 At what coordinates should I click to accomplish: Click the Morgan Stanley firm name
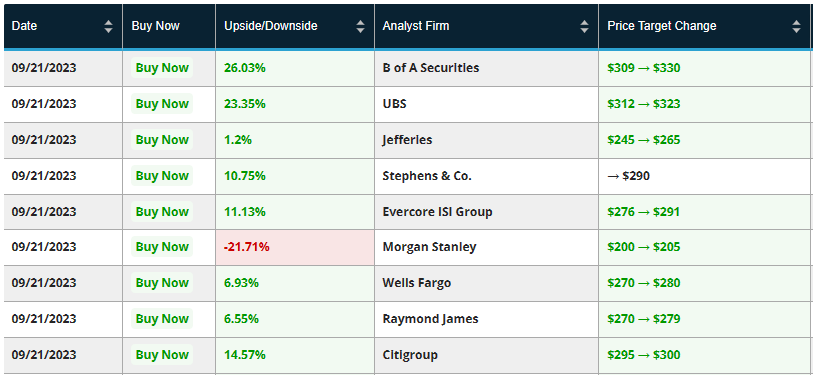429,247
